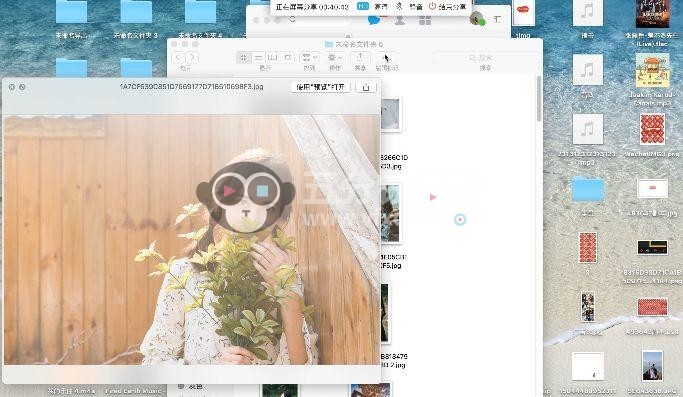Select red pattern file named 3
683x397 pixels.
pos(588,248)
